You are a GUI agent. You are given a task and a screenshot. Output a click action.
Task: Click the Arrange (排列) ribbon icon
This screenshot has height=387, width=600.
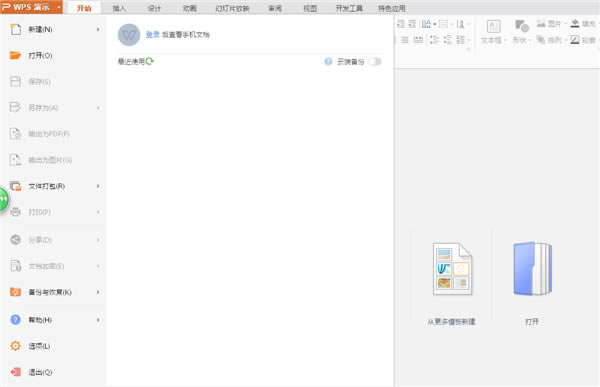(541, 39)
